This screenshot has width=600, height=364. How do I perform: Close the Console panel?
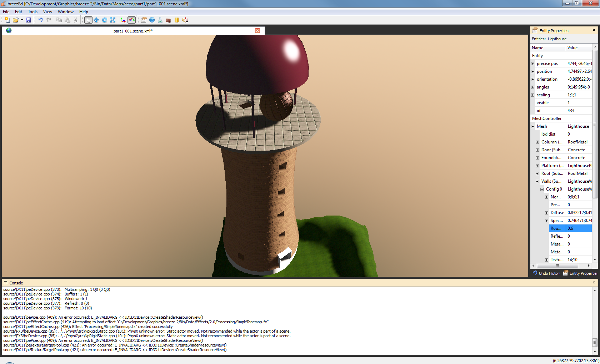[594, 283]
